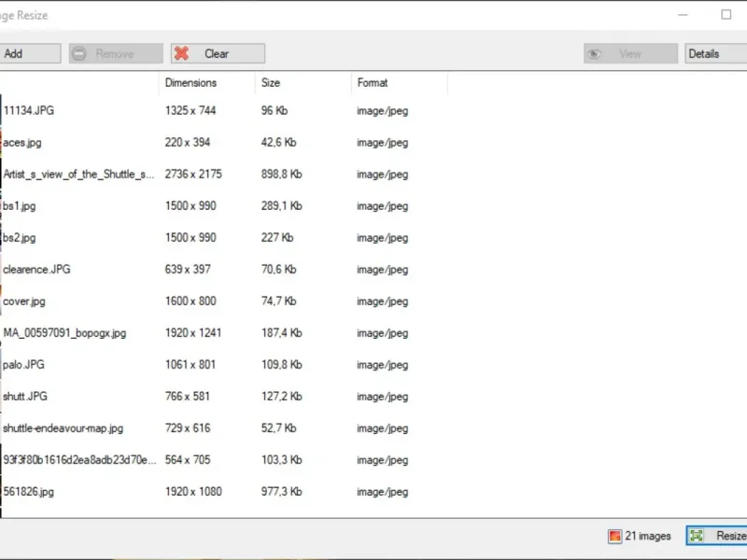Image resolution: width=747 pixels, height=560 pixels.
Task: Open the Details button
Action: (715, 53)
